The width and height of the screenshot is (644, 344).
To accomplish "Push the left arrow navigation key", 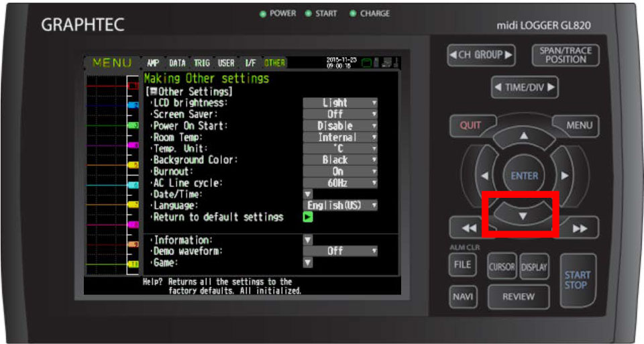I will (x=486, y=176).
